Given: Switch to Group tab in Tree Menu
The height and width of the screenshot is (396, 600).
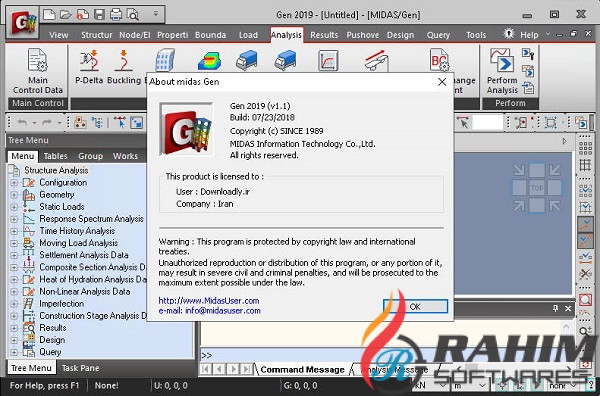Looking at the screenshot, I should click(x=90, y=156).
